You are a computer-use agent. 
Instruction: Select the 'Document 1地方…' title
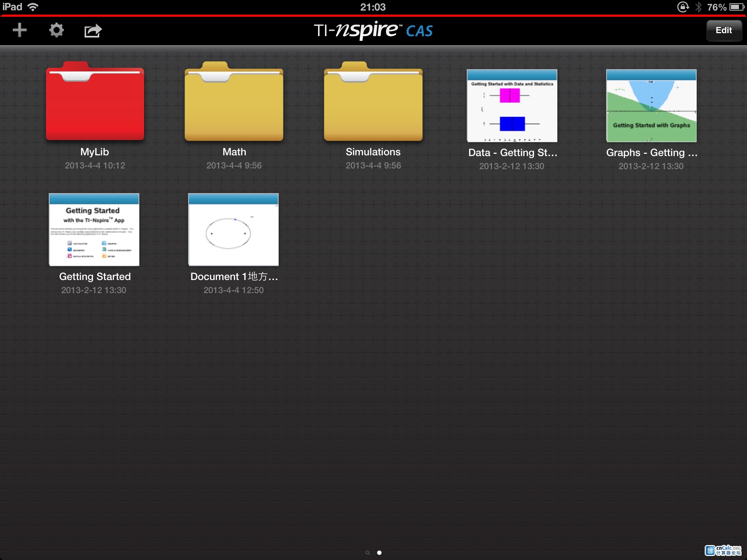pyautogui.click(x=234, y=277)
